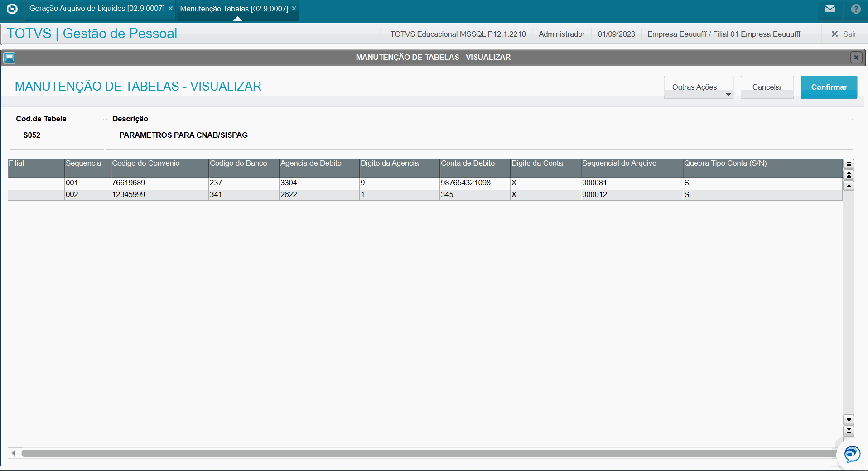This screenshot has width=868, height=471.
Task: Click agency cell 2622
Action: (319, 195)
